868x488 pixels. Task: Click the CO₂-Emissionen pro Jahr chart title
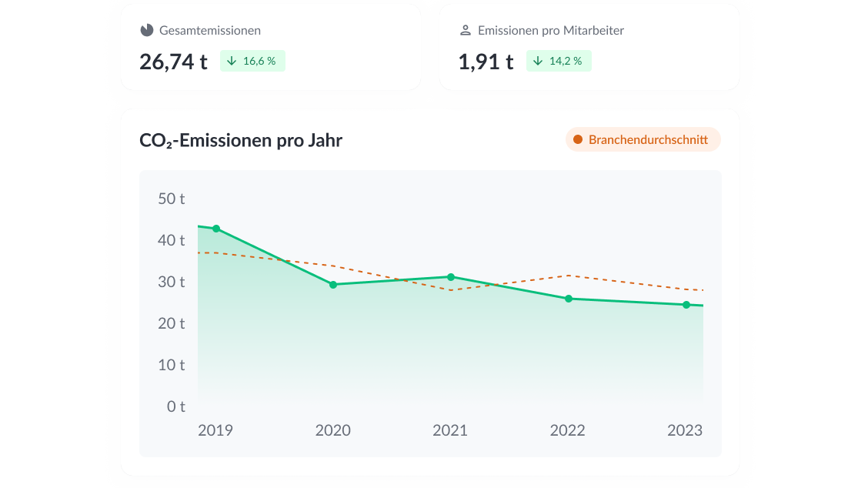point(241,140)
